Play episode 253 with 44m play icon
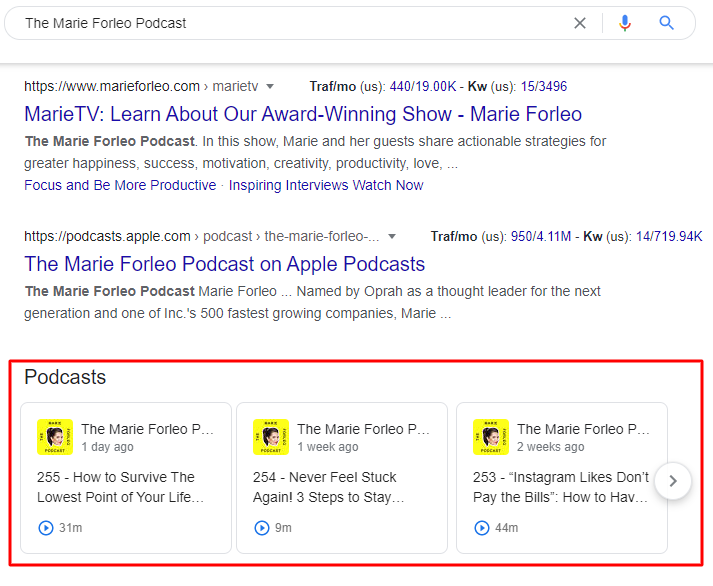This screenshot has width=713, height=586. pyautogui.click(x=482, y=528)
